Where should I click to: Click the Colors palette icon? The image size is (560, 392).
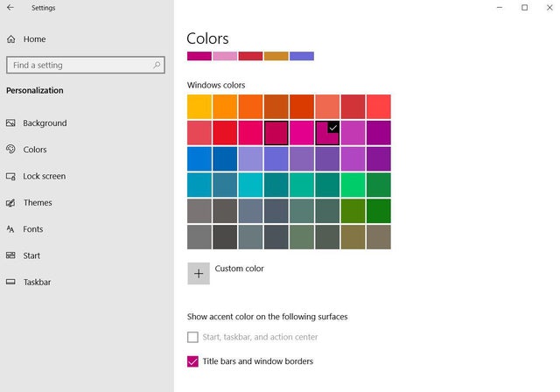10,150
